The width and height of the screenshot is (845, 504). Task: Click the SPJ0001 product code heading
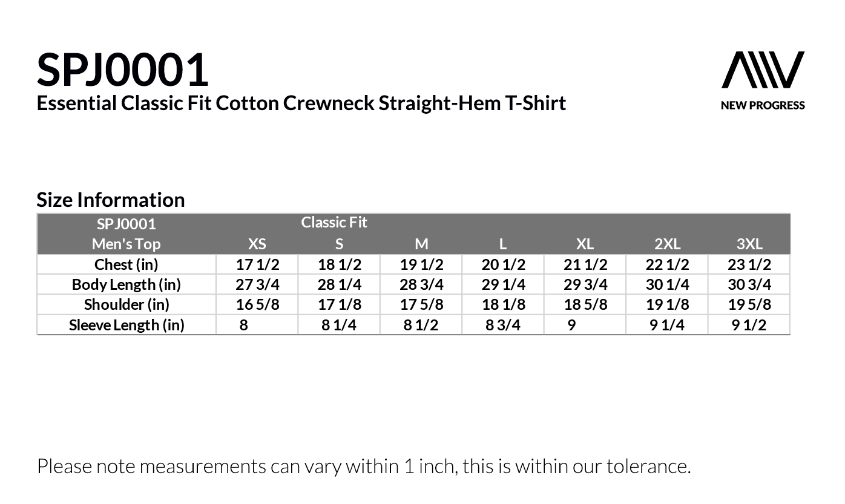pos(122,70)
